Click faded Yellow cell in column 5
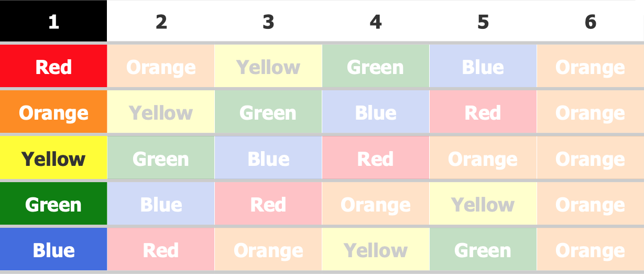The width and height of the screenshot is (644, 274). tap(483, 204)
